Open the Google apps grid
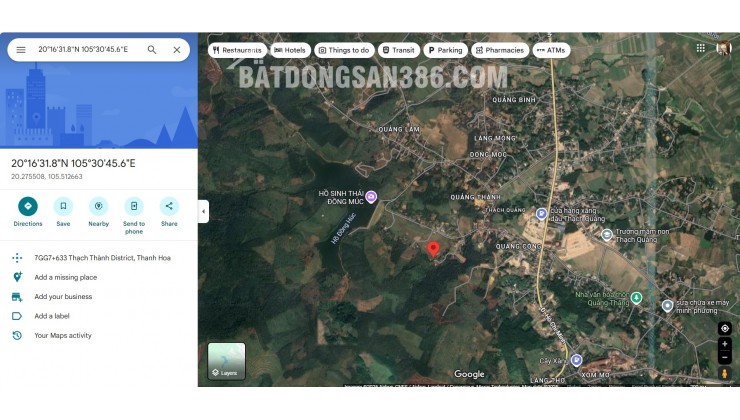This screenshot has height=420, width=740. pyautogui.click(x=701, y=48)
